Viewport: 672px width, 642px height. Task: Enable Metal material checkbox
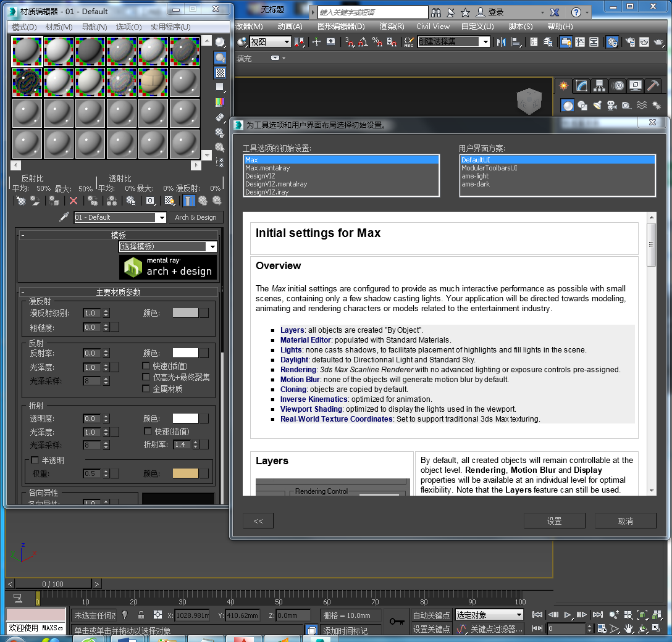[146, 388]
